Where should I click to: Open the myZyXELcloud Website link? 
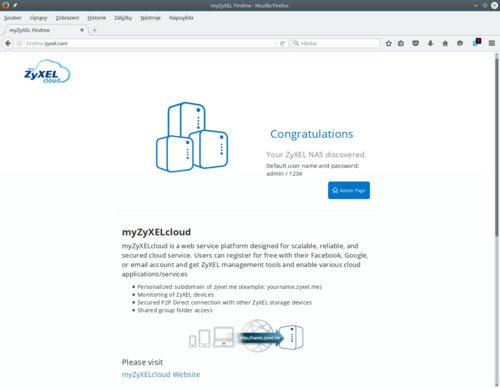tap(161, 375)
